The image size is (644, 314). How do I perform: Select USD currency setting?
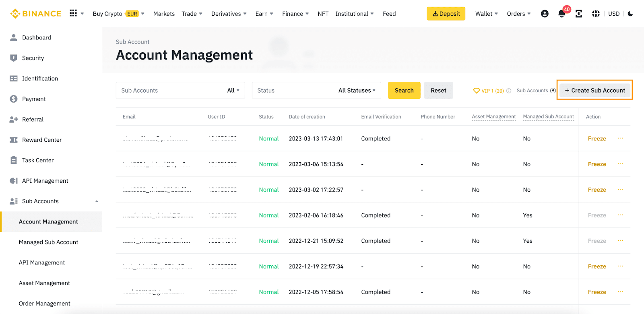coord(614,14)
